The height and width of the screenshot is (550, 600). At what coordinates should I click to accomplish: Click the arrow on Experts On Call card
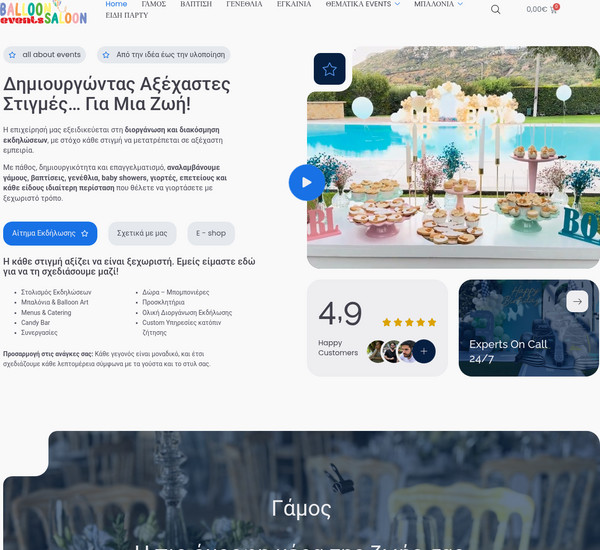(x=577, y=301)
